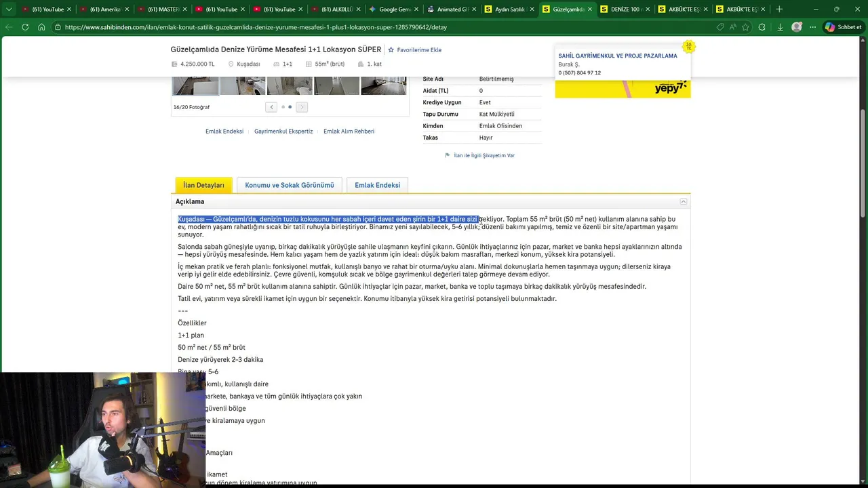Click İlan ile İlgili Şikayetim Var link
Image resolution: width=868 pixels, height=488 pixels.
pyautogui.click(x=484, y=156)
